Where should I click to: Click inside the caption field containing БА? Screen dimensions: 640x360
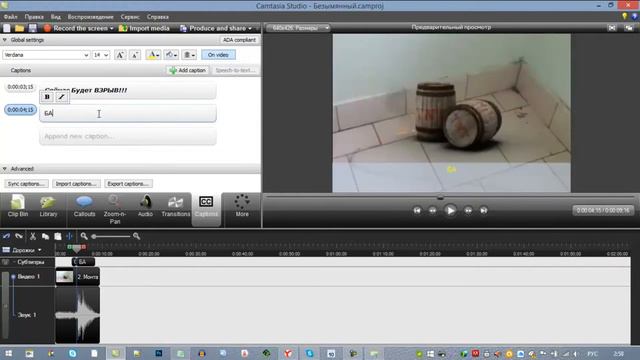128,113
